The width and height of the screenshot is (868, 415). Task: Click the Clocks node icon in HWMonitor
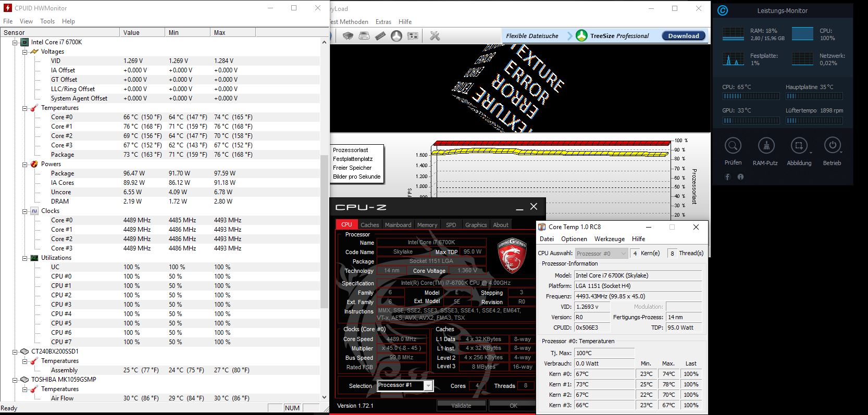click(34, 211)
